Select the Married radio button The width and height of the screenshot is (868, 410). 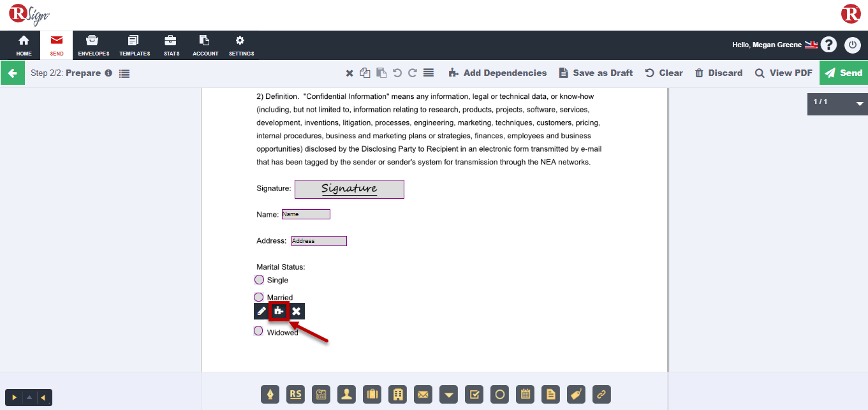[259, 297]
